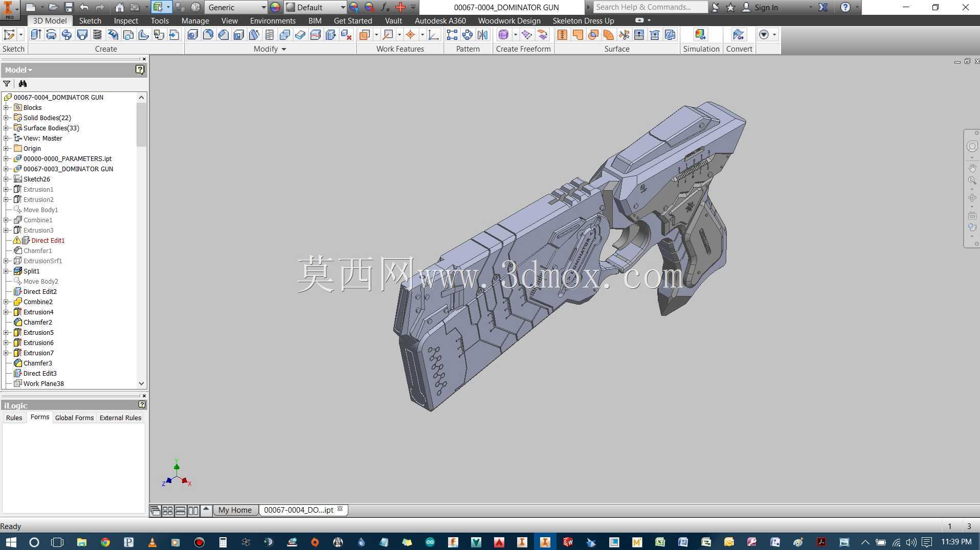Switch to the iLogic Rules tab
The image size is (980, 550).
pyautogui.click(x=14, y=418)
